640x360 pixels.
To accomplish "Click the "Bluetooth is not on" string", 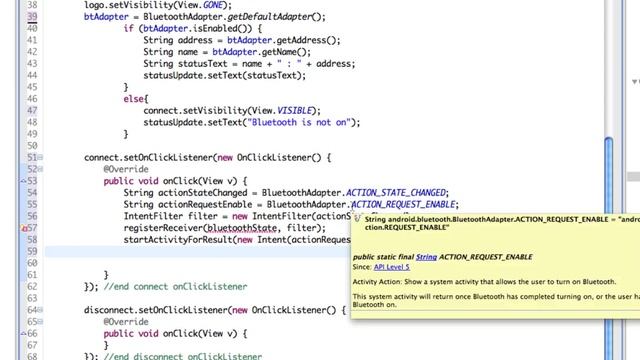I will click(x=299, y=122).
